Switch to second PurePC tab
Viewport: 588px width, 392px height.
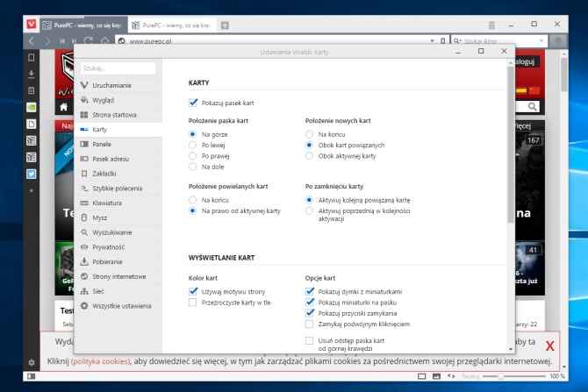point(172,25)
